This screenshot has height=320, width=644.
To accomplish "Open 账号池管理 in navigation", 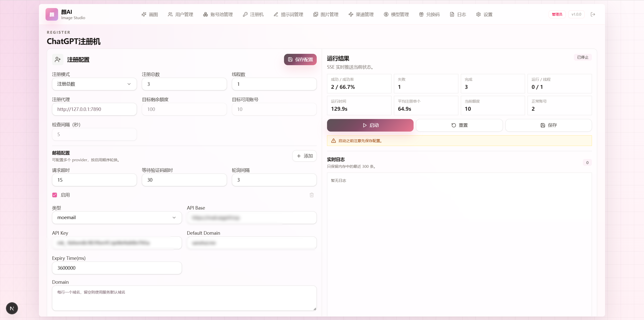I will [x=218, y=14].
